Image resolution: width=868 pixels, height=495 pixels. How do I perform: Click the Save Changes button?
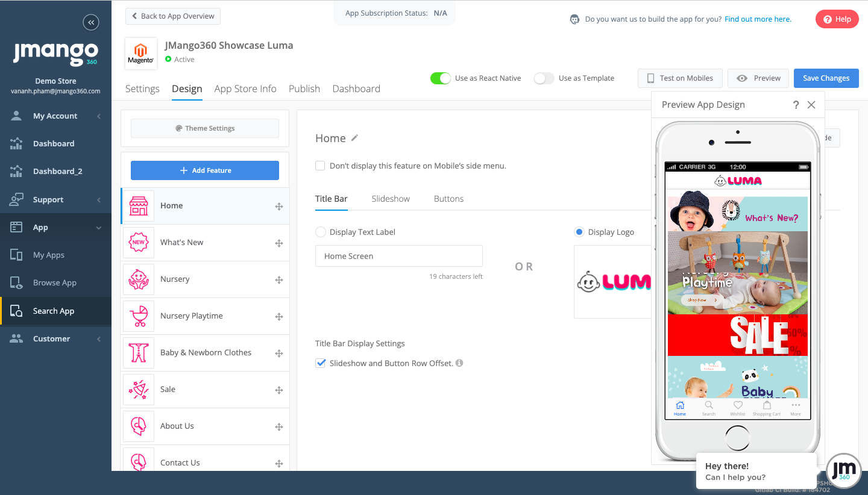pos(826,78)
